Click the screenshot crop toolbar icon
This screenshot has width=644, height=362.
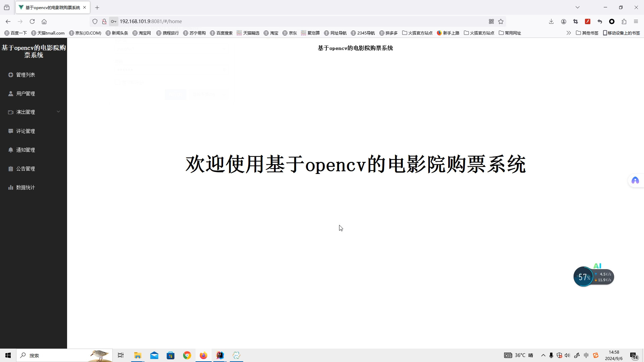point(576,21)
